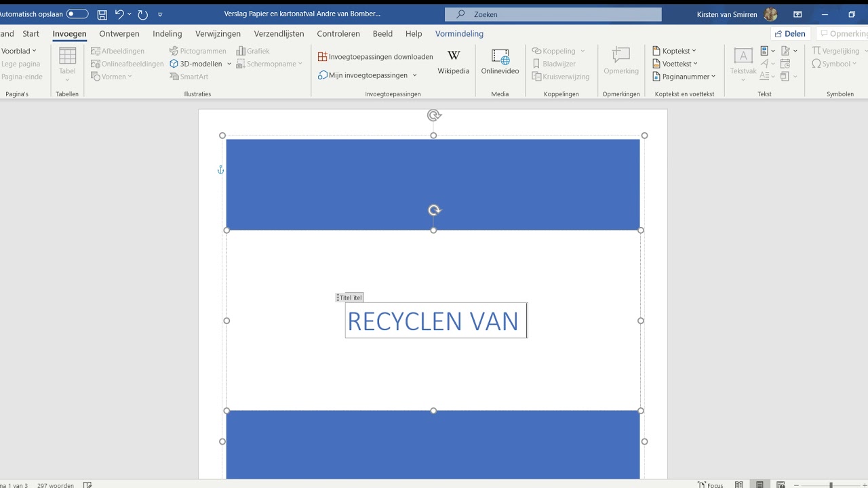Switch to read mode view icon
This screenshot has height=488, width=868.
point(739,485)
